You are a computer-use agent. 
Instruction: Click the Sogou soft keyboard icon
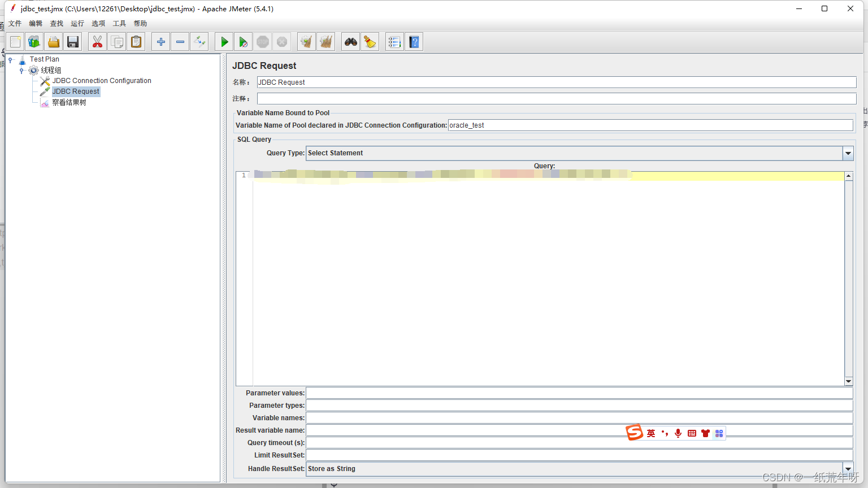coord(692,433)
